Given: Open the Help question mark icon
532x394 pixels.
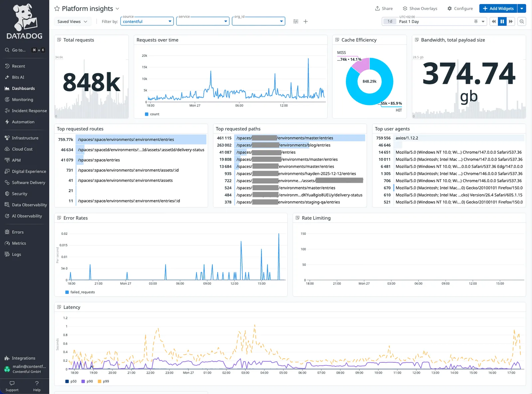Looking at the screenshot, I should 37,383.
